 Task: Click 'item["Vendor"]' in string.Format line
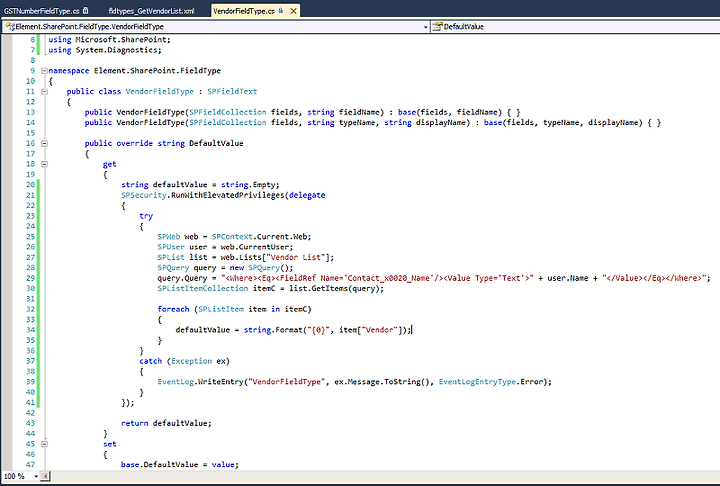pyautogui.click(x=371, y=330)
